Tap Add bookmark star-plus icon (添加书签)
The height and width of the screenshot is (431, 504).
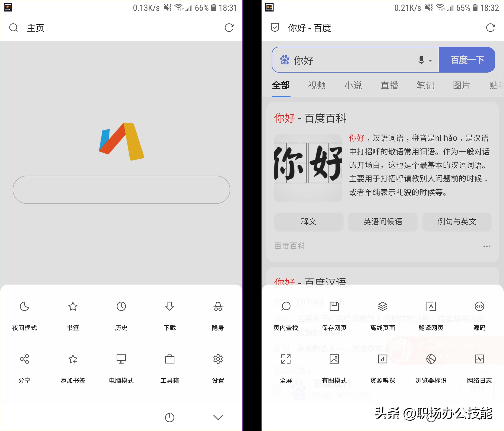tap(73, 359)
